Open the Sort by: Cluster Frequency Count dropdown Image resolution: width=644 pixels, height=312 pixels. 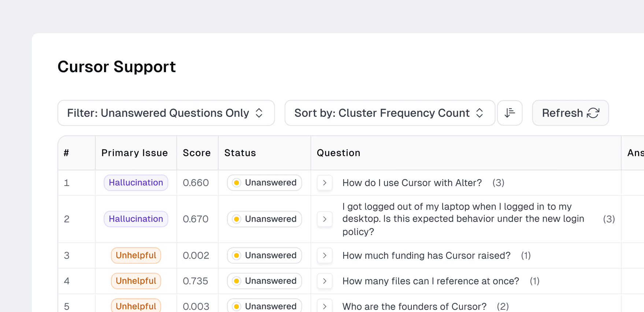[390, 113]
